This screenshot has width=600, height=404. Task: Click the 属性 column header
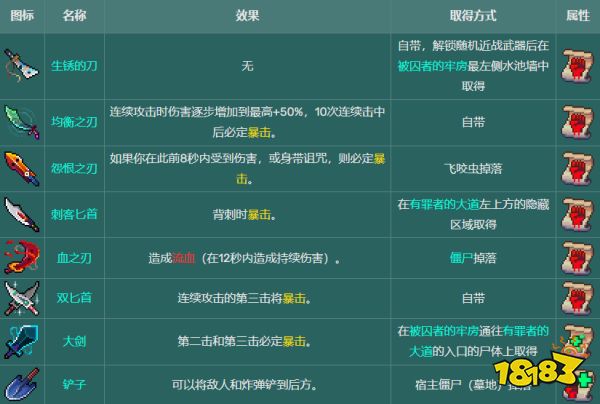pyautogui.click(x=578, y=16)
